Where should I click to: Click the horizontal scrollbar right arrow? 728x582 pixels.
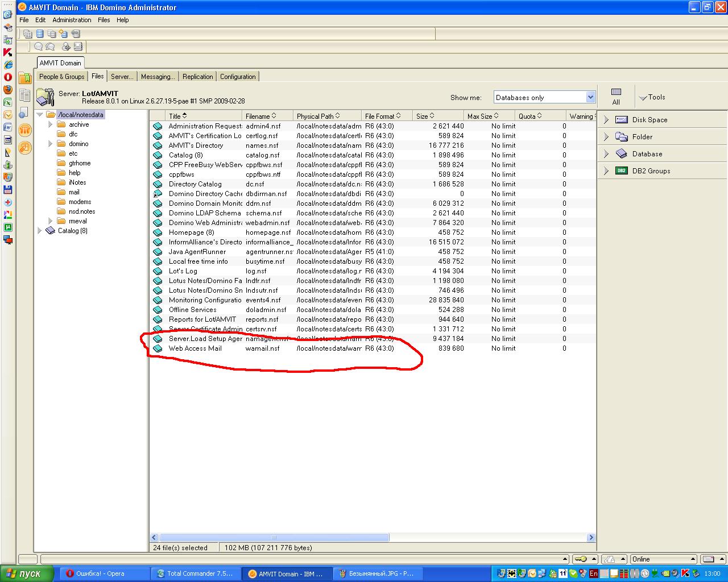[591, 537]
